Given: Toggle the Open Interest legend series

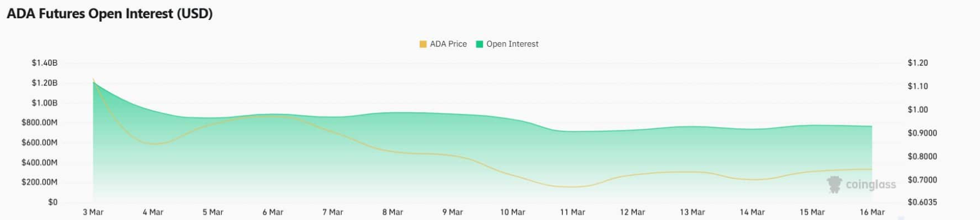Looking at the screenshot, I should 507,44.
